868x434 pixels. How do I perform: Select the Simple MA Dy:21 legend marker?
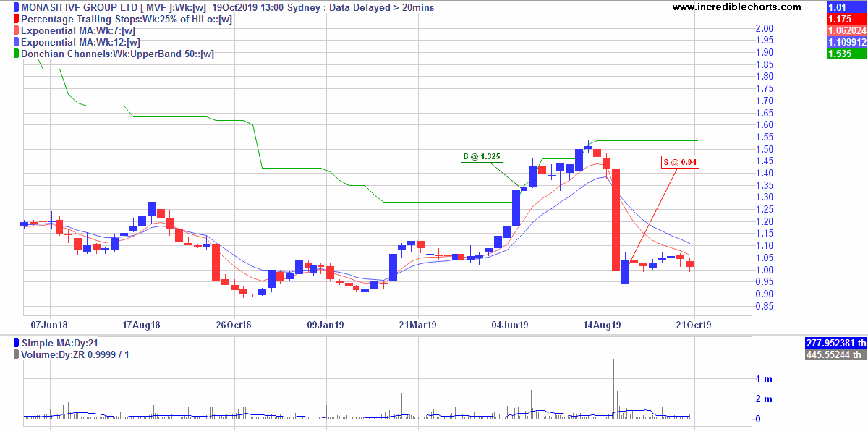[17, 343]
